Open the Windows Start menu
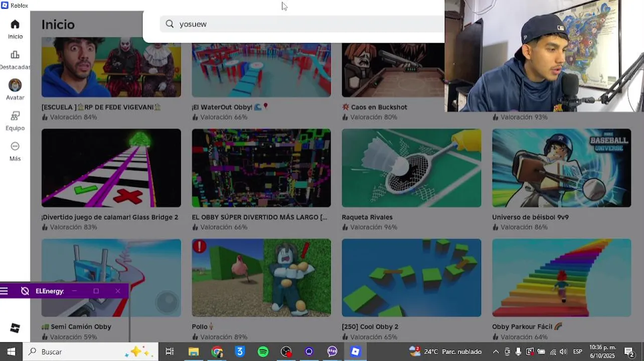This screenshot has width=644, height=361. click(12, 351)
